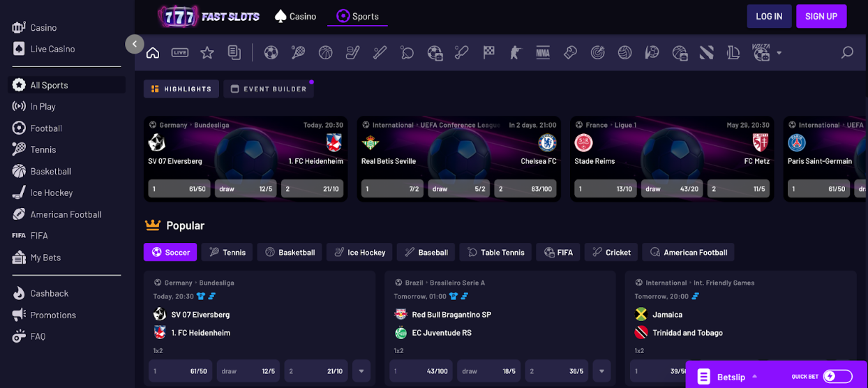Click the LOG IN button
868x388 pixels.
[769, 16]
